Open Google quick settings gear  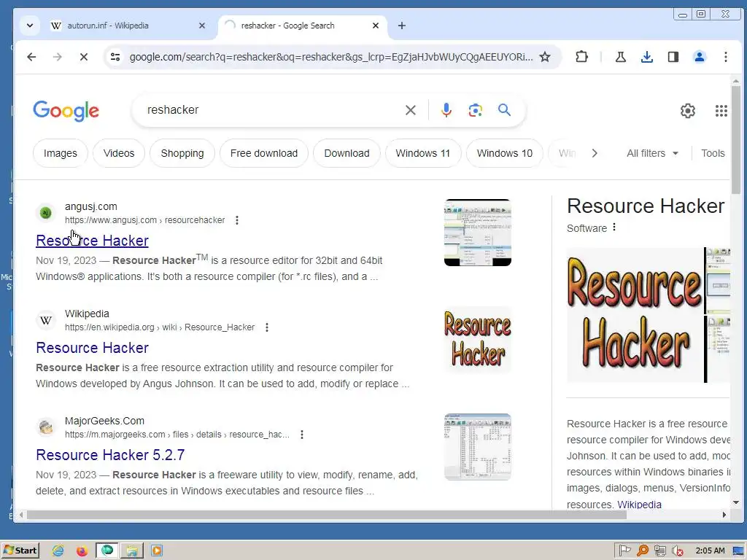(687, 111)
